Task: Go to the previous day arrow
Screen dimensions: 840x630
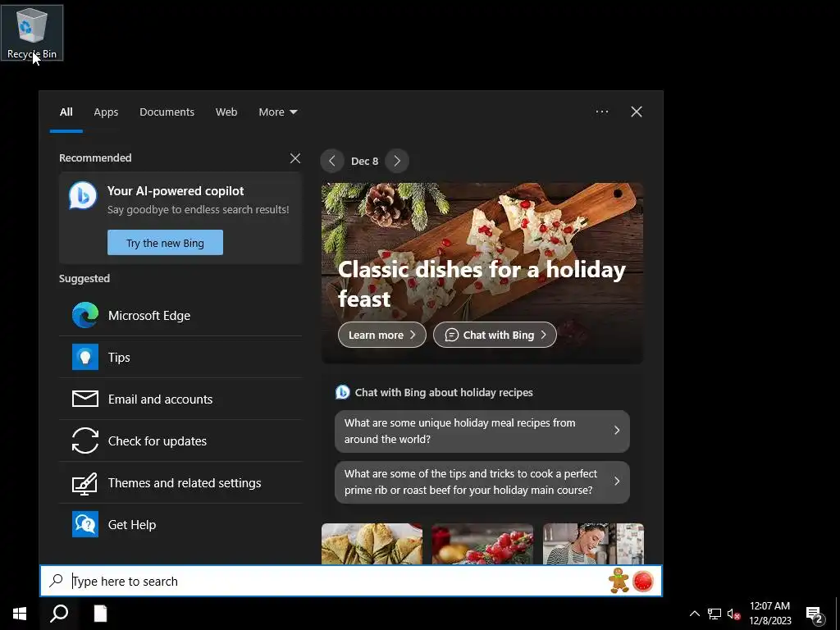Action: click(x=332, y=161)
